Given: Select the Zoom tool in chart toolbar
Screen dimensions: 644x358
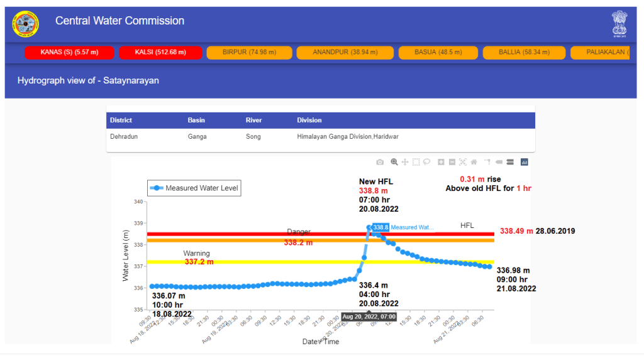Looking at the screenshot, I should point(394,162).
